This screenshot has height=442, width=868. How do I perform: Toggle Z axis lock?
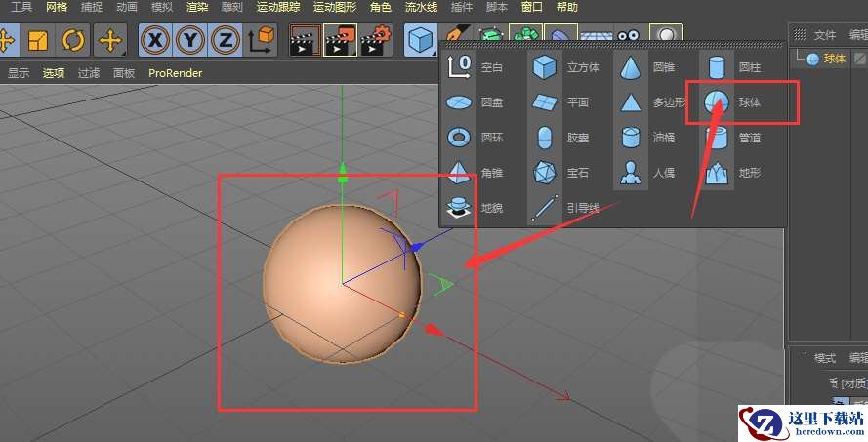point(225,41)
